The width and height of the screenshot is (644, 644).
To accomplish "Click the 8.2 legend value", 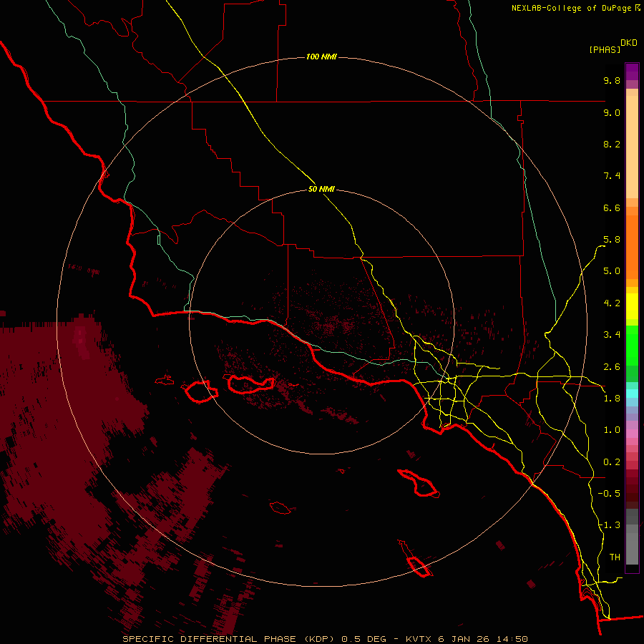I will click(612, 144).
